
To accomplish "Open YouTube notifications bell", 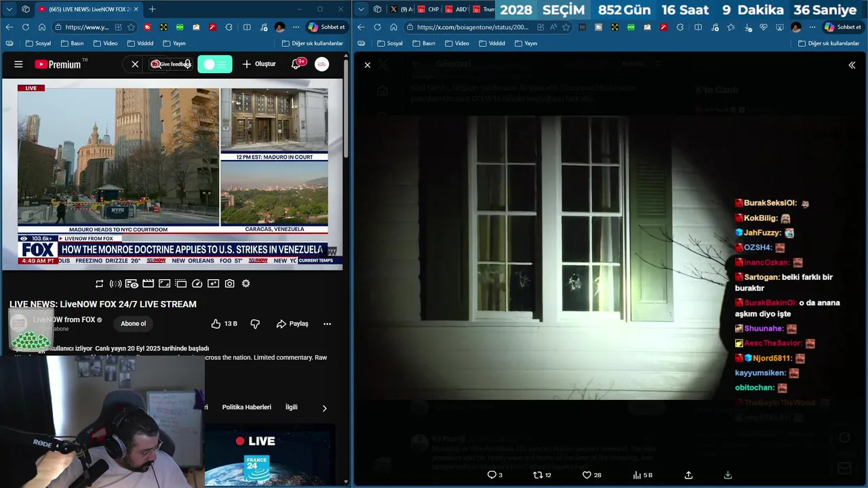I will (x=296, y=64).
